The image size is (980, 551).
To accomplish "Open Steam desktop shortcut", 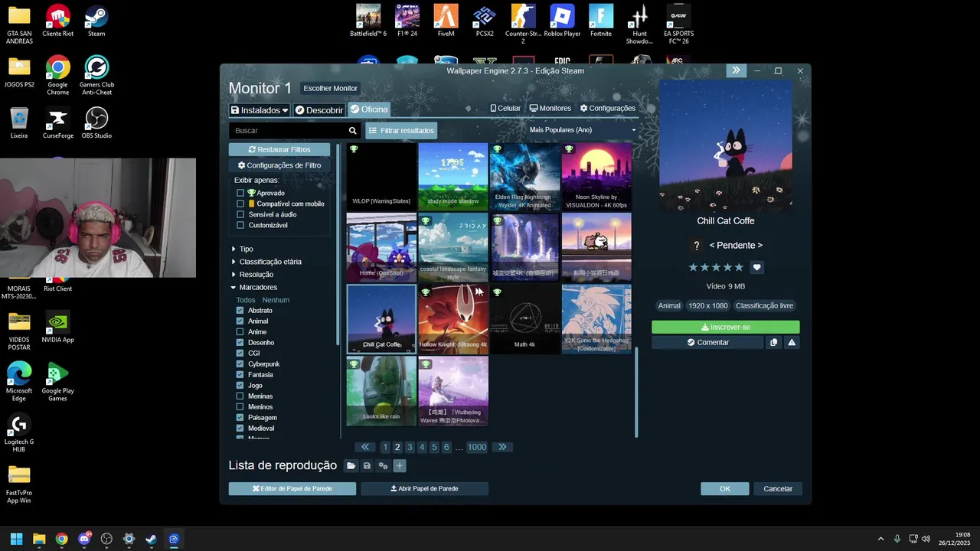I will (96, 21).
